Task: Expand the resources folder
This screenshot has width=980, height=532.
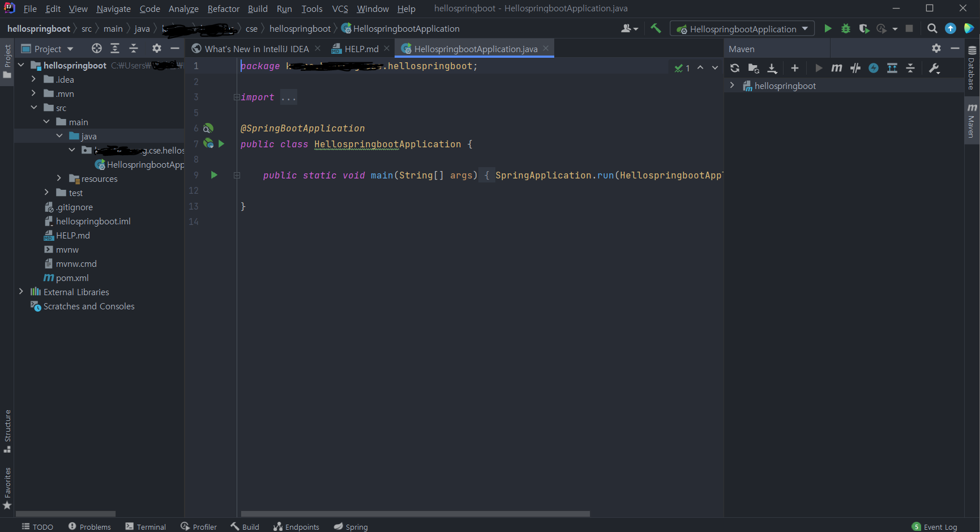Action: [59, 178]
